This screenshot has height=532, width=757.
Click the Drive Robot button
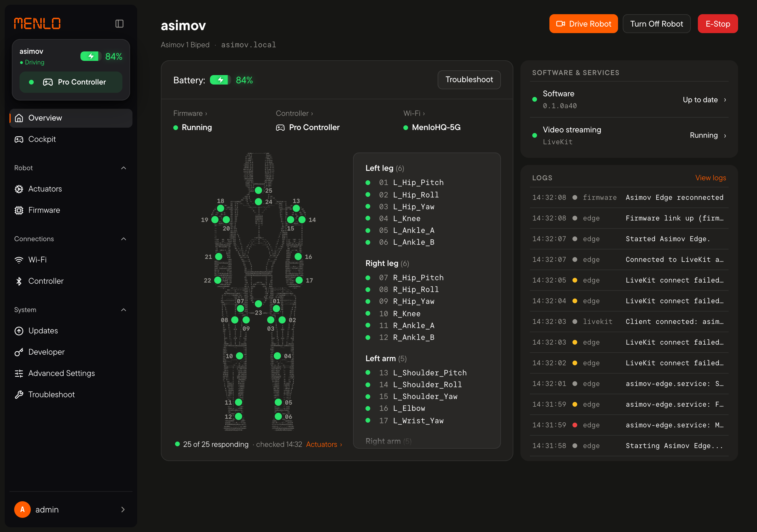583,24
